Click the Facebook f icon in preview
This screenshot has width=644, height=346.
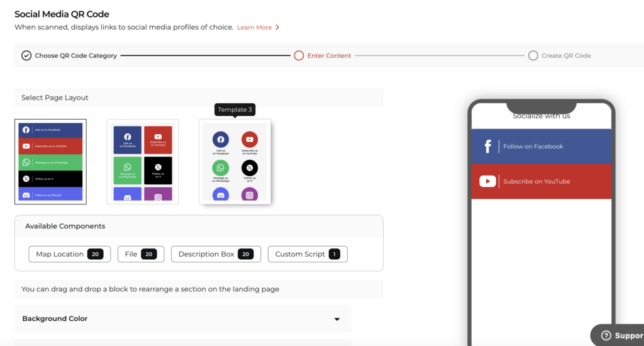click(487, 147)
